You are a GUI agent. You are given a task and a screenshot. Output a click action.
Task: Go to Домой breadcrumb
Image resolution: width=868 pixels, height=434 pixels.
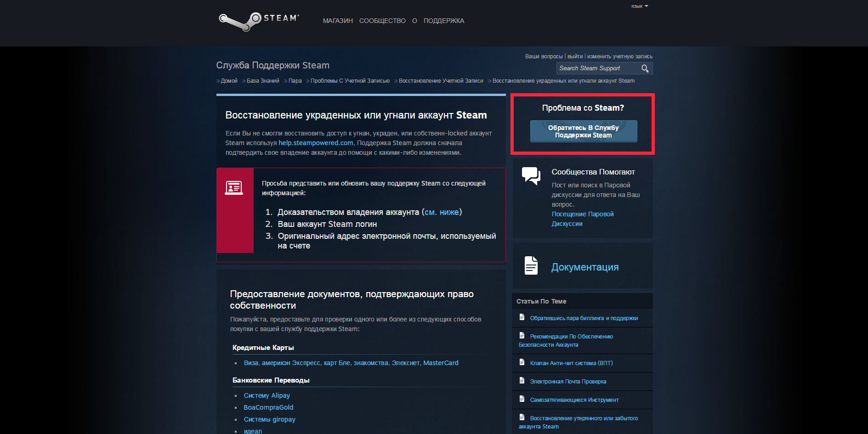pos(229,81)
